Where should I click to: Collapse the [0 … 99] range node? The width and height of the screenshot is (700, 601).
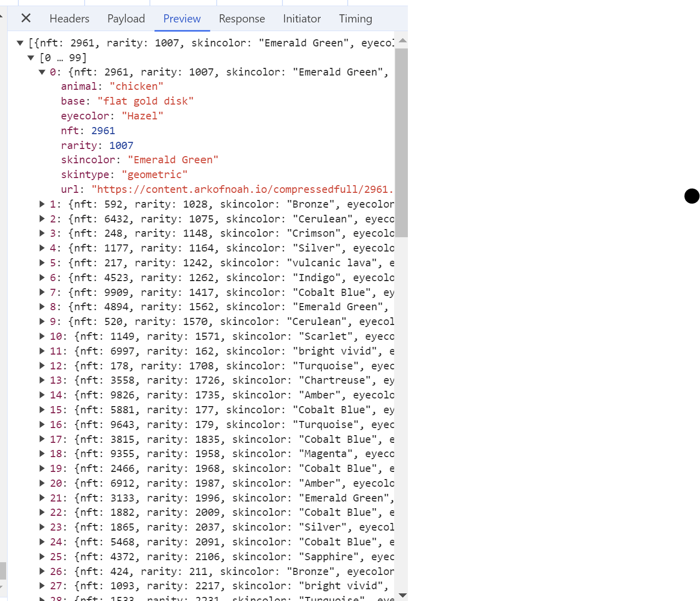(31, 58)
